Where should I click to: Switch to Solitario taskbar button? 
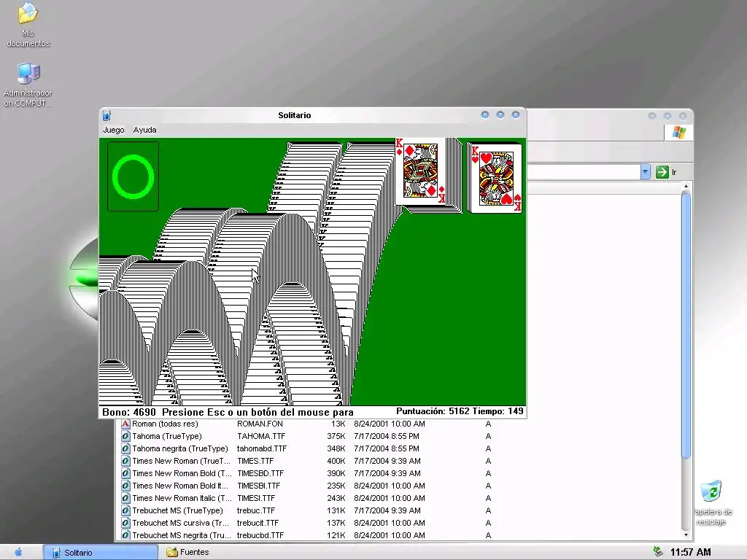click(x=101, y=553)
